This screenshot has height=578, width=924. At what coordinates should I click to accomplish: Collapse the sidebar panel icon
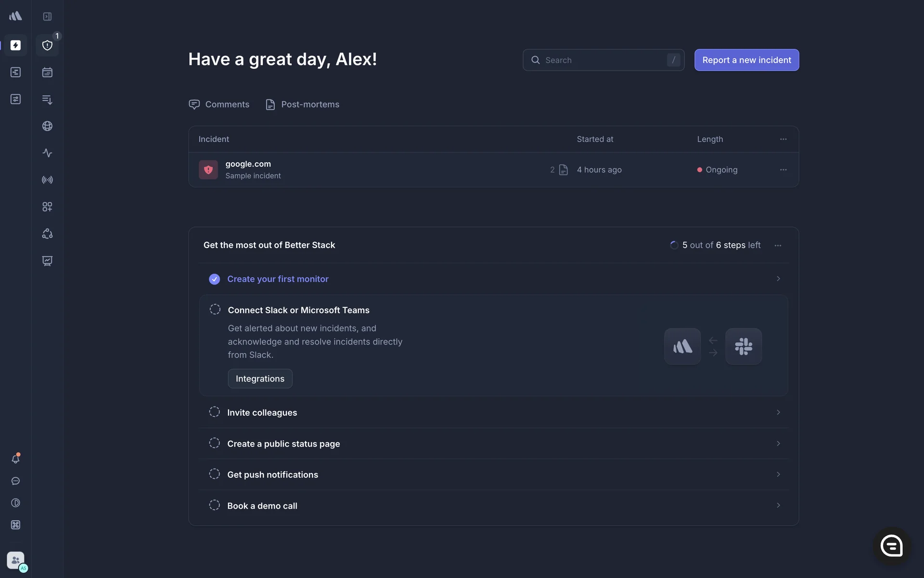47,16
